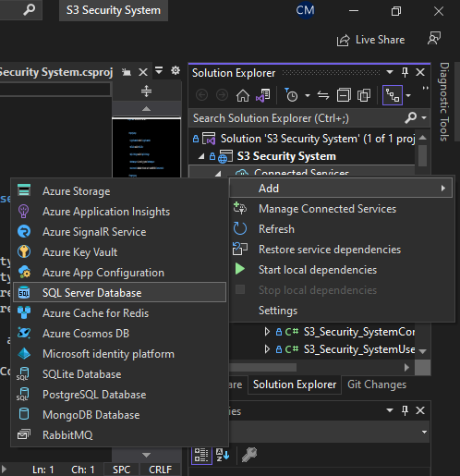
Task: Switch views using the Visual Studio views icon
Action: click(x=263, y=95)
